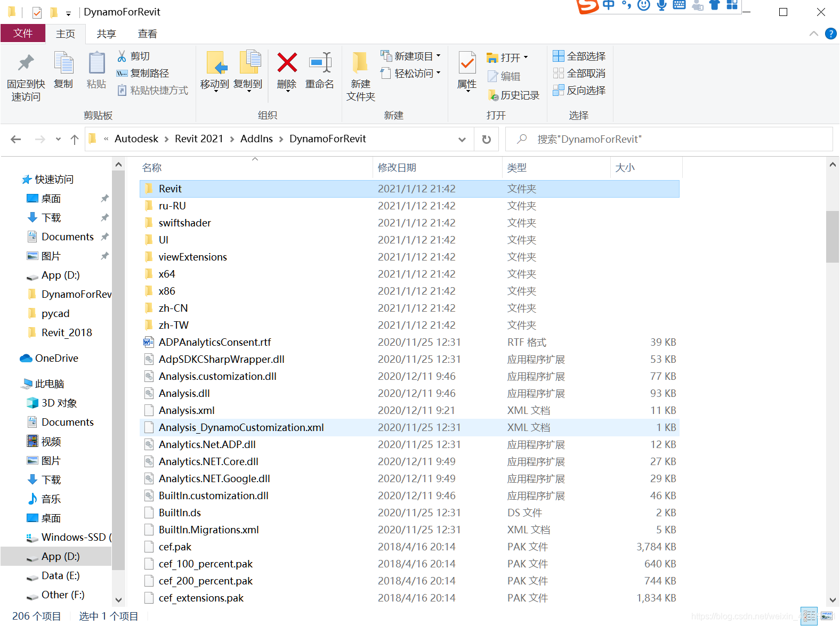
Task: Switch to the Home tab
Action: tap(66, 34)
